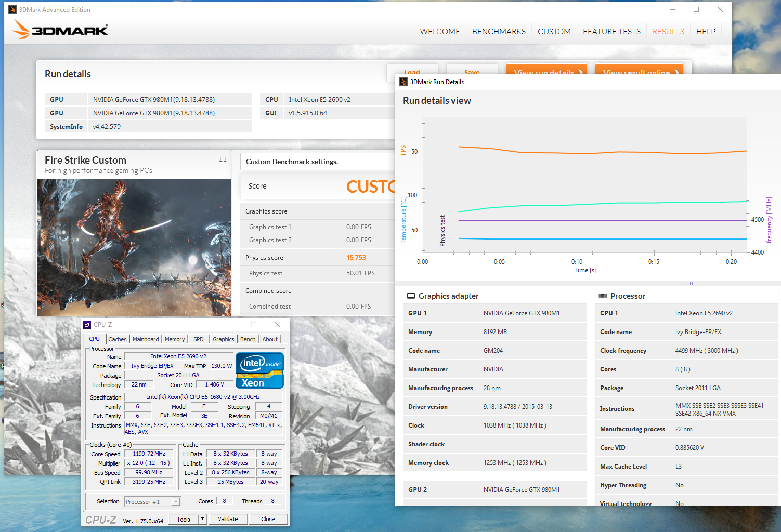Viewport: 781px width, 532px height.
Task: Click the Core Speed value 1199.72 MHz
Action: tap(149, 454)
